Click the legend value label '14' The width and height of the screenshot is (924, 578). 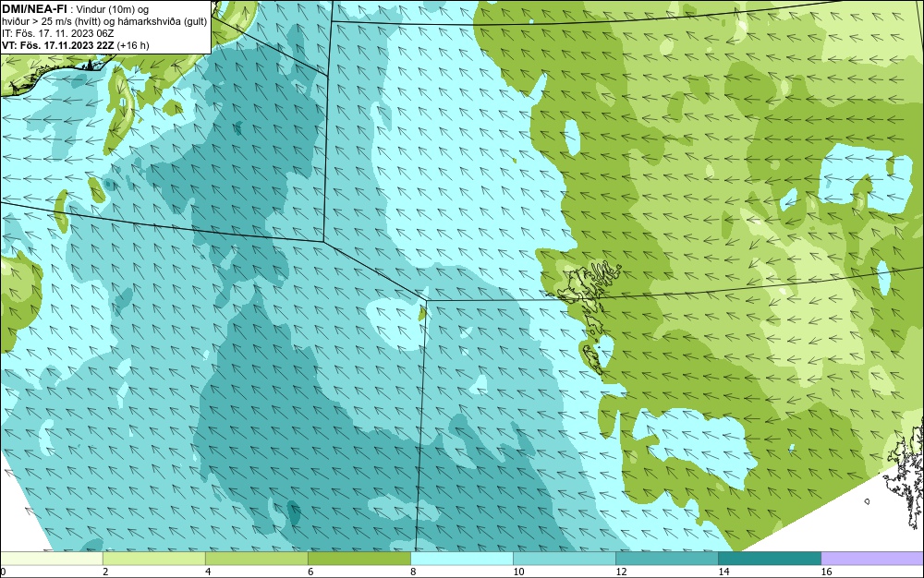(723, 572)
